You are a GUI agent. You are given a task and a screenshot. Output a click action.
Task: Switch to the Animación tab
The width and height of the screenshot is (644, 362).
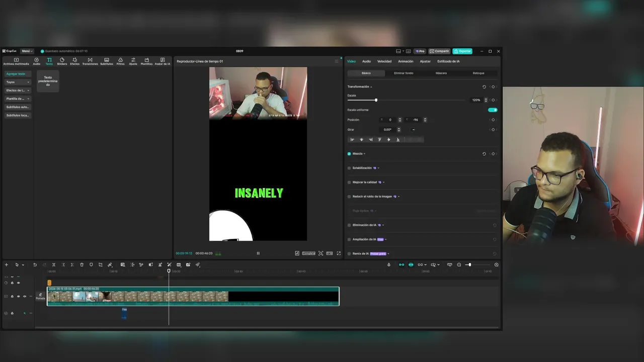click(x=406, y=61)
